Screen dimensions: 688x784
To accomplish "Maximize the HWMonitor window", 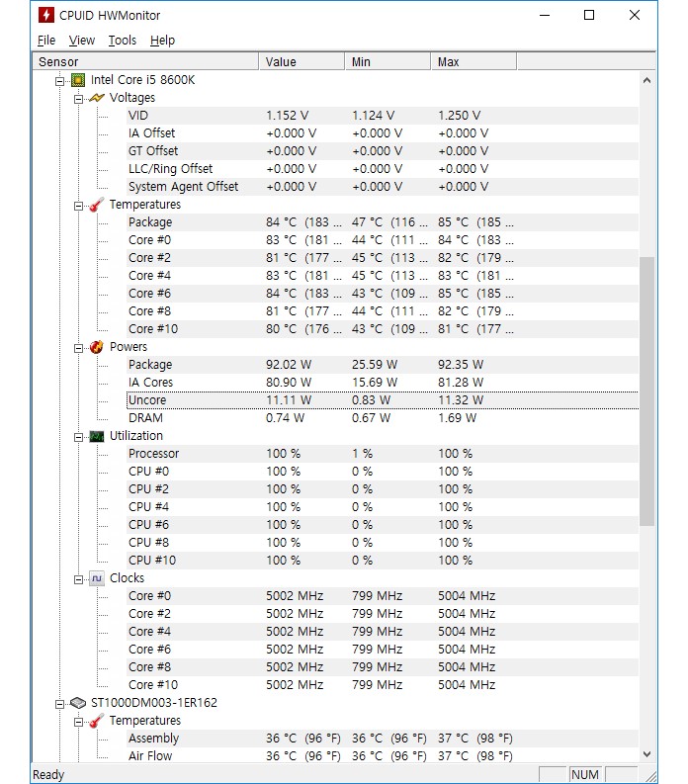I will (589, 15).
